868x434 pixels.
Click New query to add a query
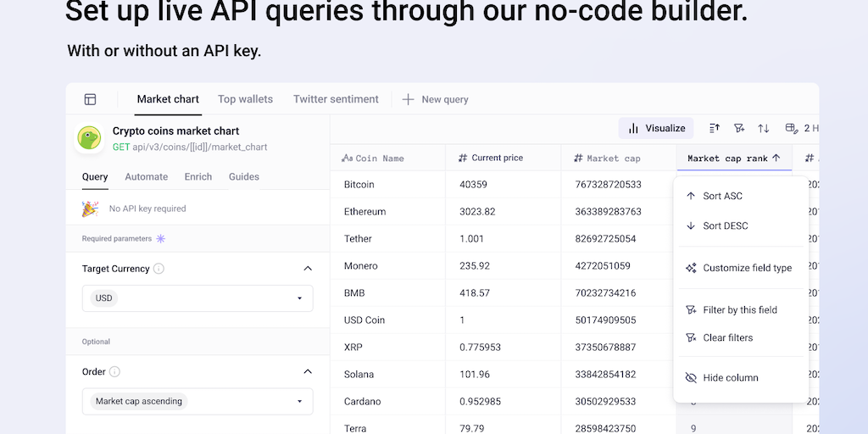click(436, 99)
